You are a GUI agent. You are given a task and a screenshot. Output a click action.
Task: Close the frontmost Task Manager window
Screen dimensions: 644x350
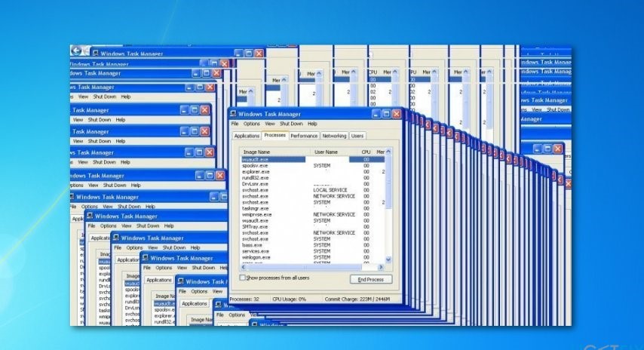click(396, 114)
